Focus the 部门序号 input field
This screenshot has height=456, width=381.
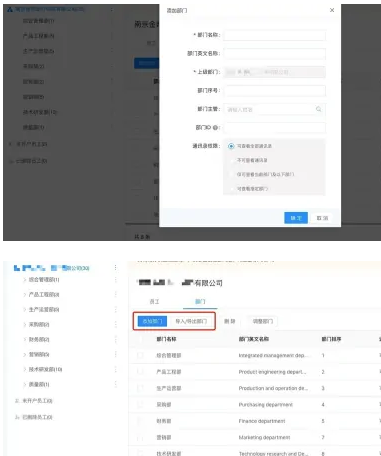pyautogui.click(x=274, y=90)
